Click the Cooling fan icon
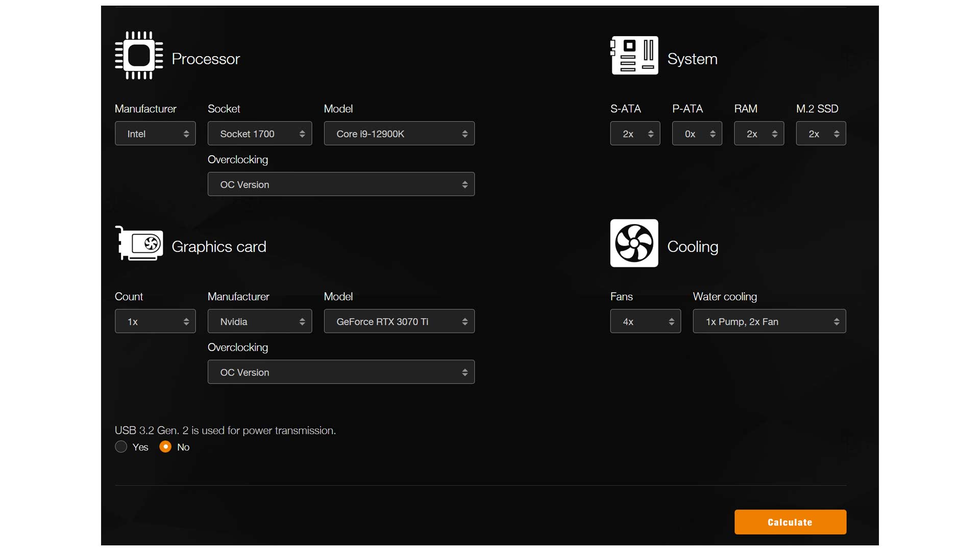The image size is (980, 551). click(634, 243)
